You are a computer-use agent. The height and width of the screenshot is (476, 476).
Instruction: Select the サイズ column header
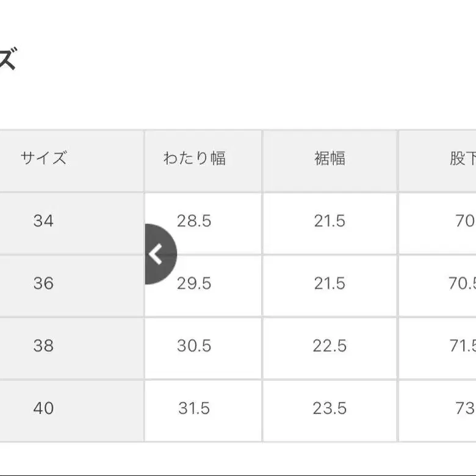pyautogui.click(x=43, y=159)
